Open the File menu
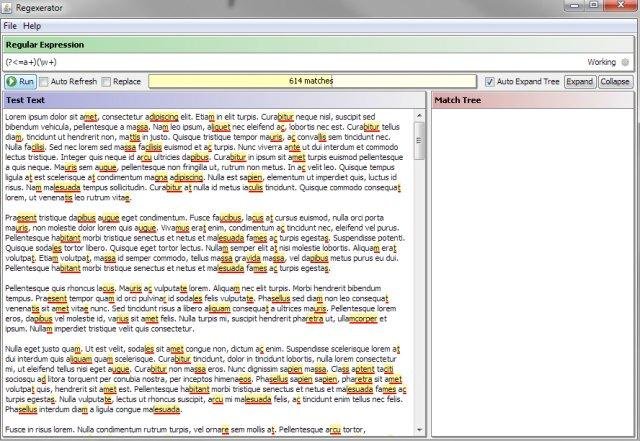 (10, 26)
